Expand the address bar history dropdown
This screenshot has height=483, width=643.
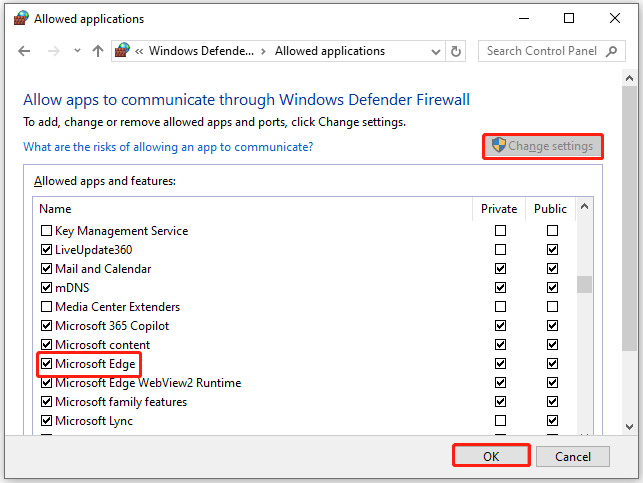[x=436, y=52]
